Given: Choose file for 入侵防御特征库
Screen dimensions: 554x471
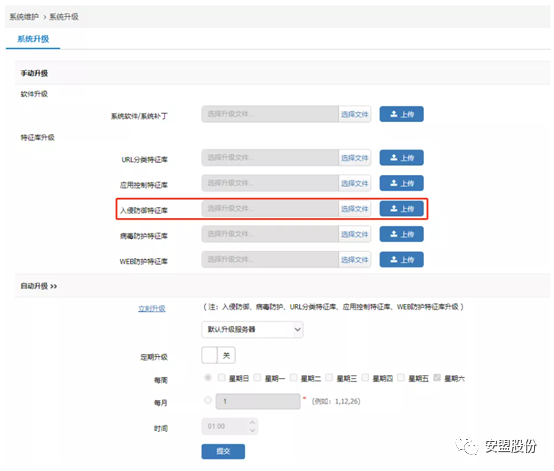Looking at the screenshot, I should point(354,209).
